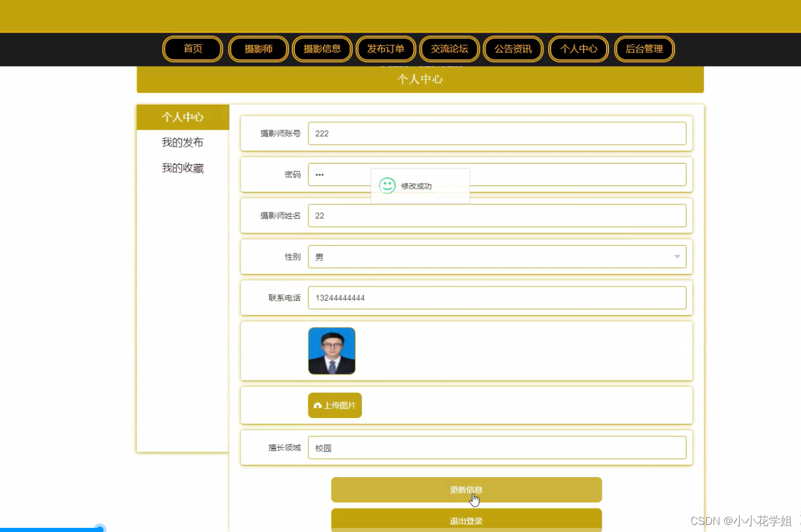
Task: Go to 后台管理
Action: 644,49
